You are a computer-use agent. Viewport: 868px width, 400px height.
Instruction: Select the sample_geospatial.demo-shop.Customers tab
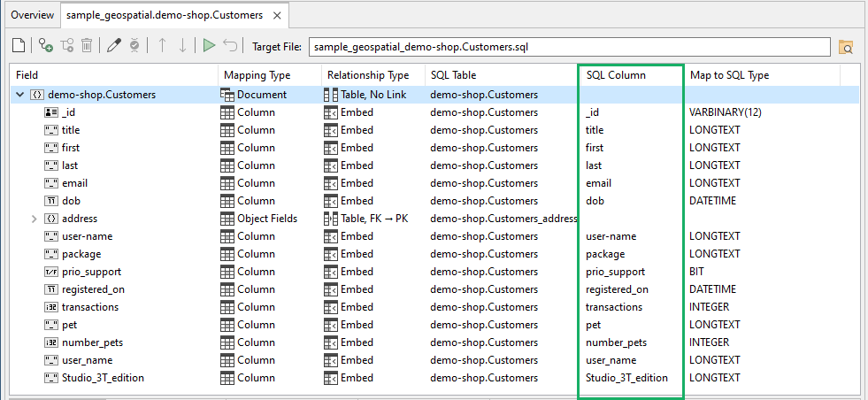coord(163,15)
